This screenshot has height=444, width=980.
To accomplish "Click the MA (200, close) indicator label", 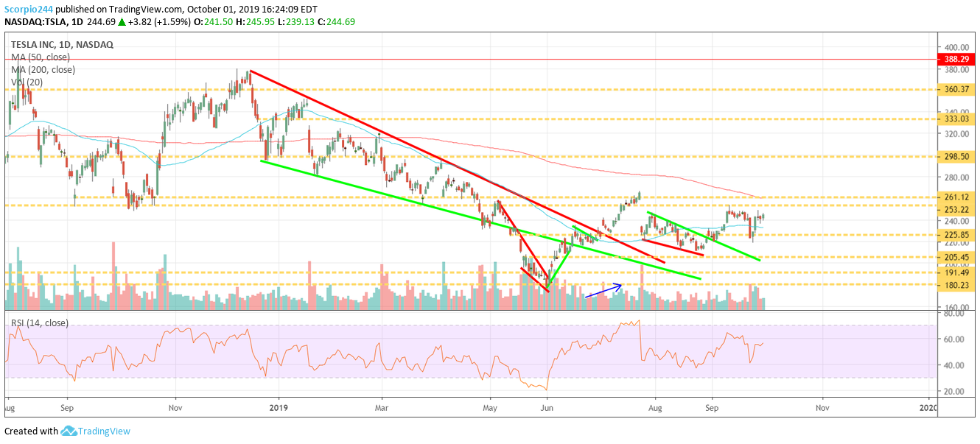I will pos(43,69).
